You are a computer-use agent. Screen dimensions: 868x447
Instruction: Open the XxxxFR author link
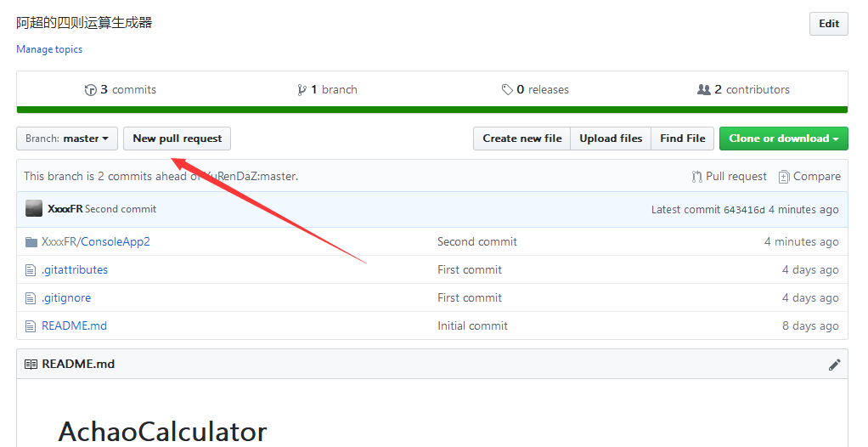[x=65, y=209]
